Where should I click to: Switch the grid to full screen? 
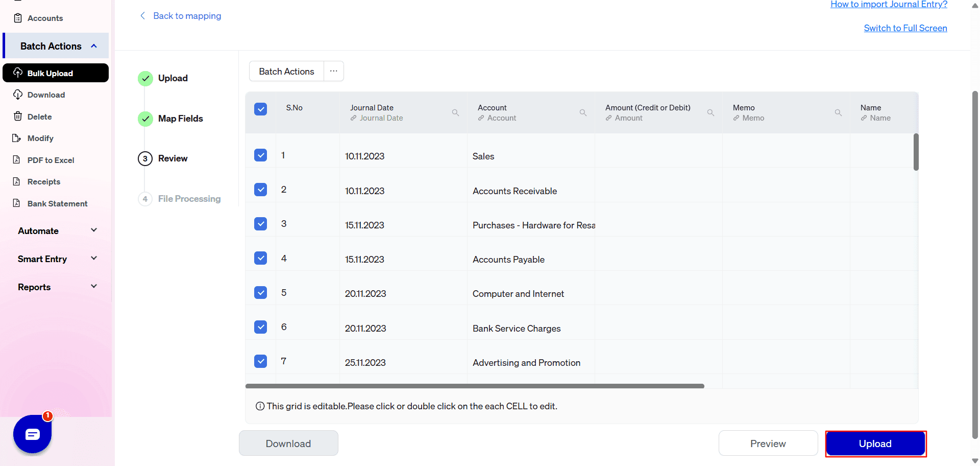[905, 28]
